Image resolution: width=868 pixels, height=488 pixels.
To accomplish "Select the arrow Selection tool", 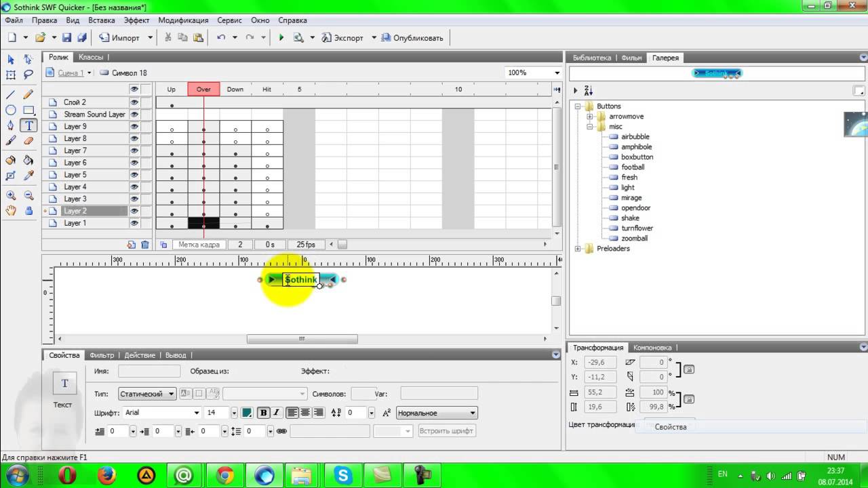I will coord(11,60).
